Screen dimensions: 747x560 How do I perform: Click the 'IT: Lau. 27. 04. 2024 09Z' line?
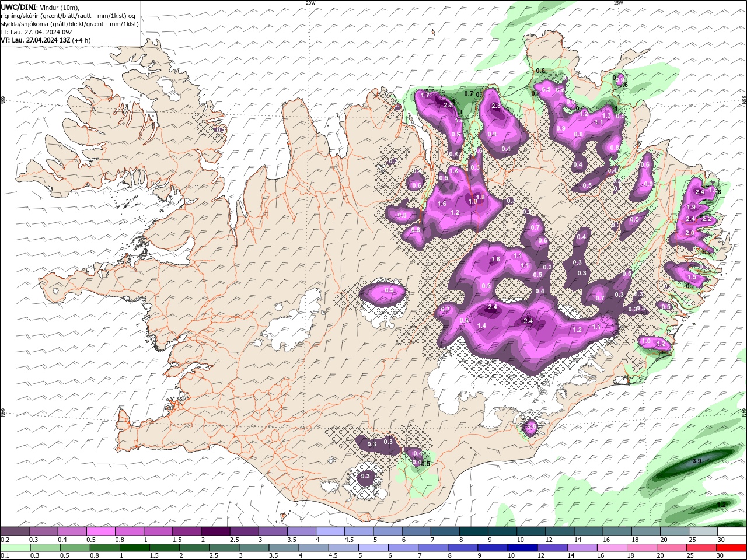36,32
